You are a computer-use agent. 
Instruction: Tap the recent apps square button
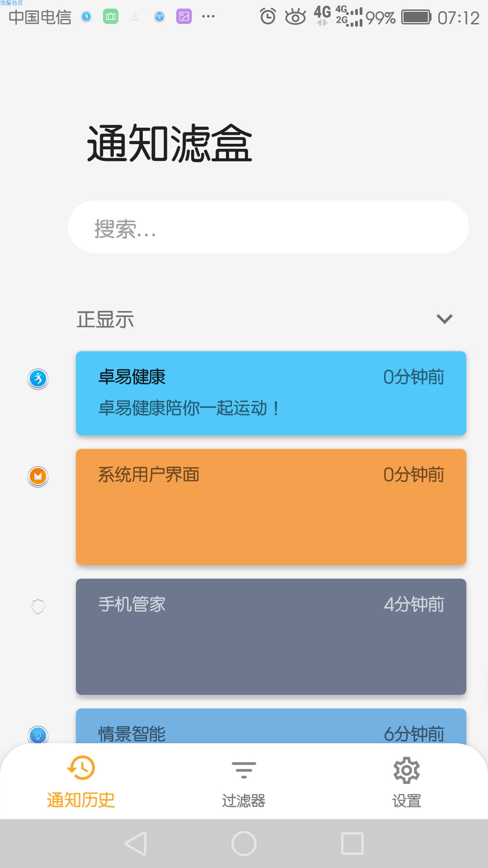point(352,844)
